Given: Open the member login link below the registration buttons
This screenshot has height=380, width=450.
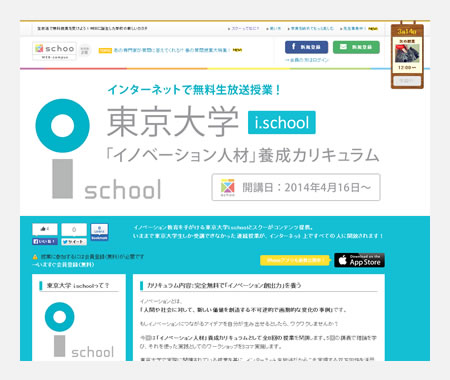Looking at the screenshot, I should click(x=307, y=60).
